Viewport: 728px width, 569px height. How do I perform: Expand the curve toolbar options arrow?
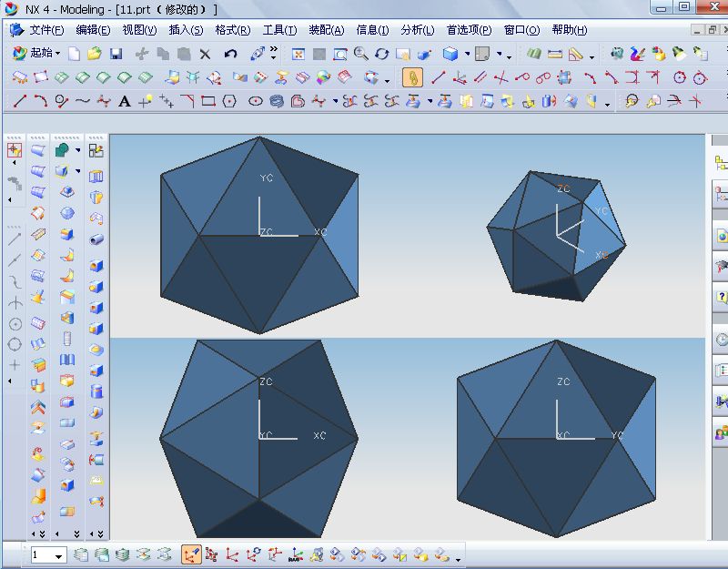pyautogui.click(x=607, y=105)
